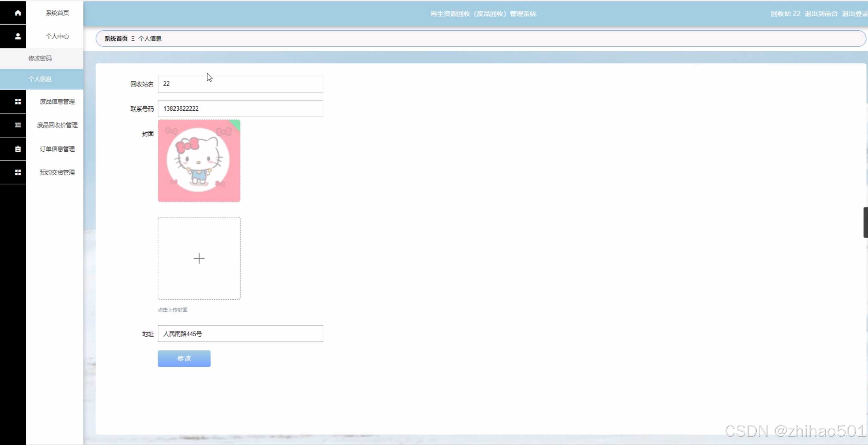
Task: Click the green corner badge on cover image
Action: pos(236,123)
